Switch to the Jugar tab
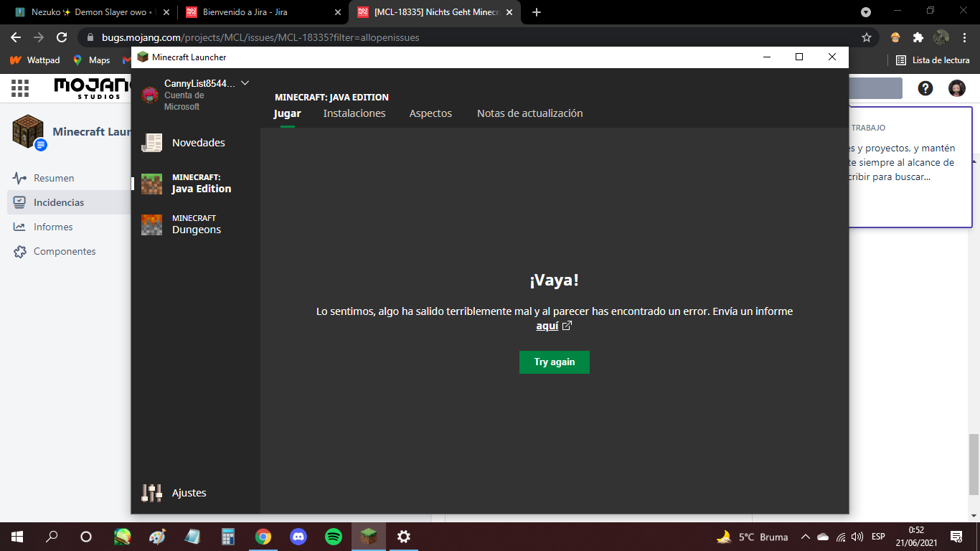 (288, 113)
